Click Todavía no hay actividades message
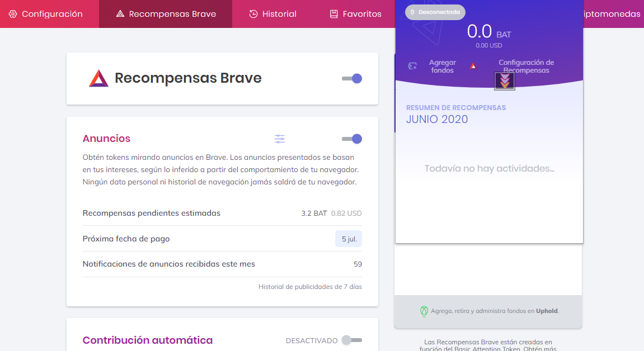Viewport: 644px width, 351px height. [x=489, y=169]
